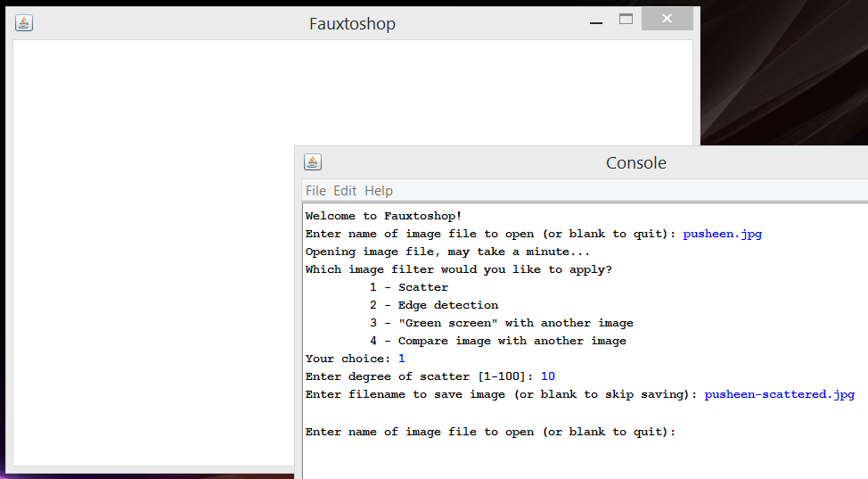Screen dimensions: 868x479
Task: Click 'Which image filter would you like to apply?'
Action: pos(458,269)
